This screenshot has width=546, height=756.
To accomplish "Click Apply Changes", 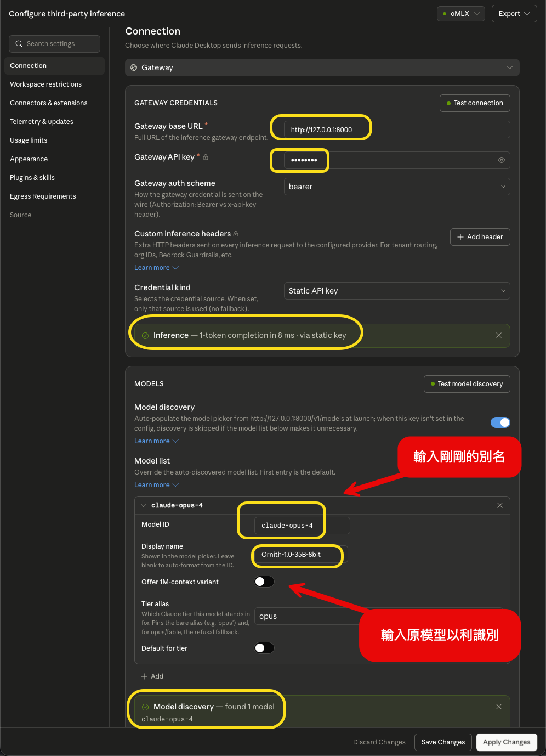I will coord(507,742).
